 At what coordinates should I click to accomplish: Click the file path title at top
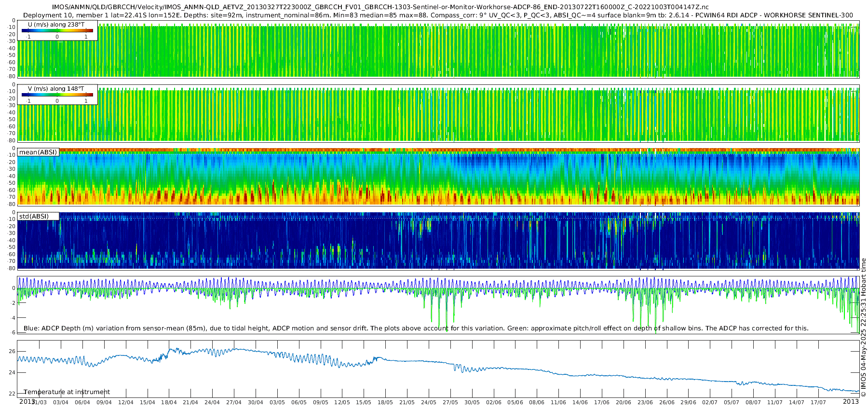click(x=380, y=7)
